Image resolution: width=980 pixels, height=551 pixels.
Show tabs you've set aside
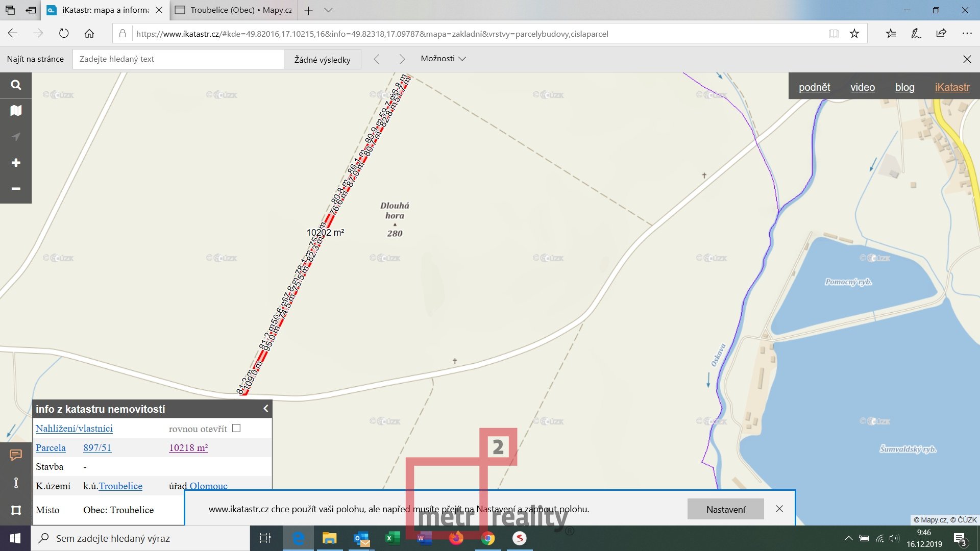[10, 10]
